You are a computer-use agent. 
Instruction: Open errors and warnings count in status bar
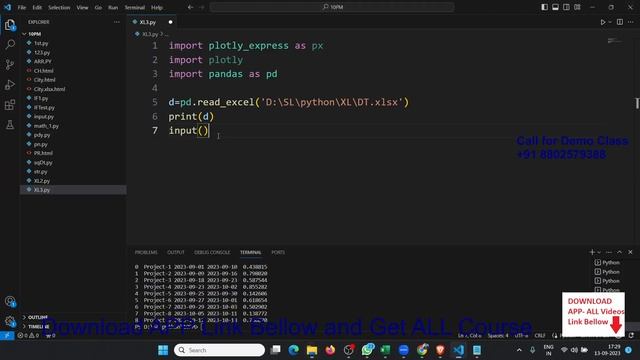(x=29, y=336)
